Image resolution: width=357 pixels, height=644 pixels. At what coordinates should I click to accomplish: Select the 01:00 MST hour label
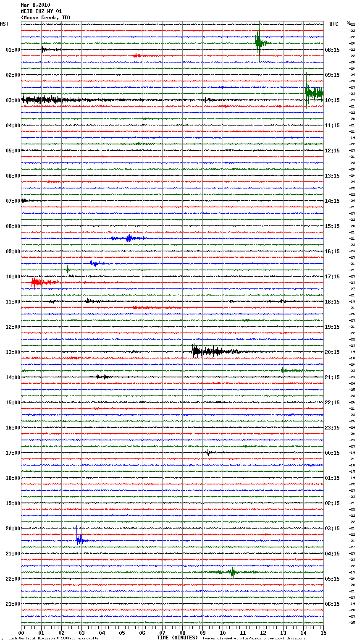pyautogui.click(x=13, y=50)
